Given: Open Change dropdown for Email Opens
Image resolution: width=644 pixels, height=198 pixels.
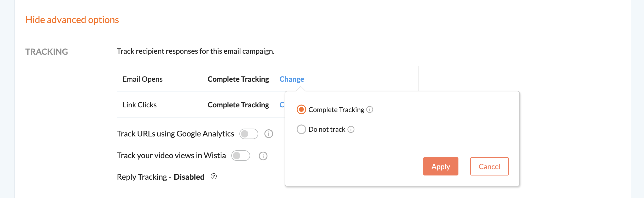Looking at the screenshot, I should click(292, 79).
